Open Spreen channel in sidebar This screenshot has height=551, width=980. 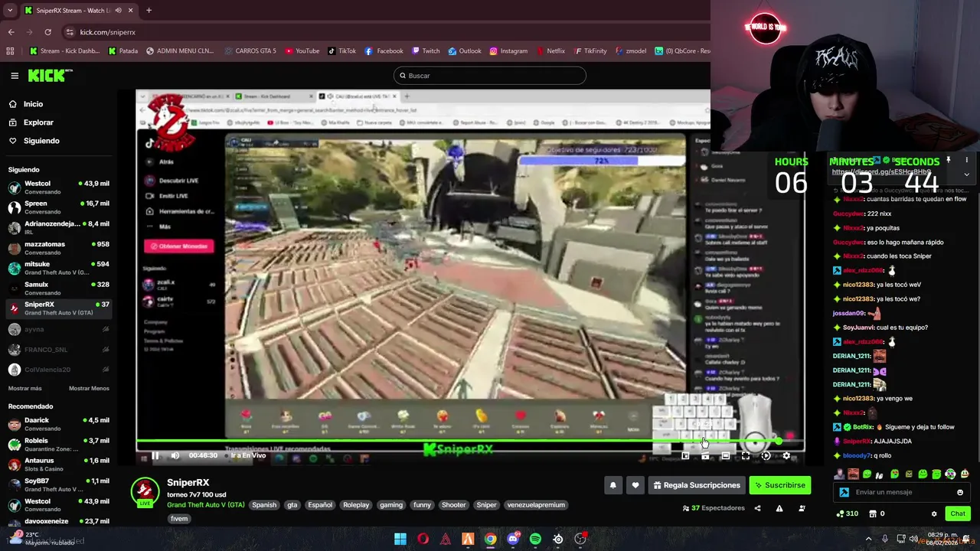58,207
